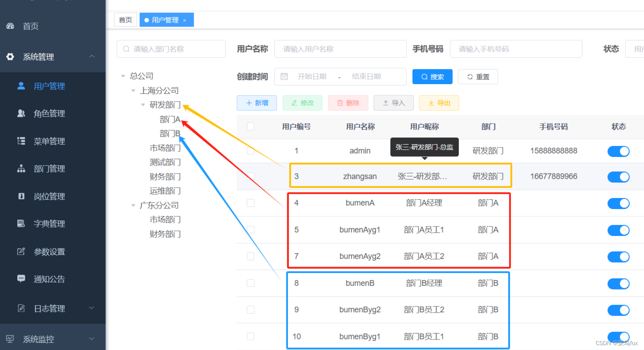Expand the 系统监控 menu chevron
Screen dimensions: 644x350
pyautogui.click(x=92, y=338)
